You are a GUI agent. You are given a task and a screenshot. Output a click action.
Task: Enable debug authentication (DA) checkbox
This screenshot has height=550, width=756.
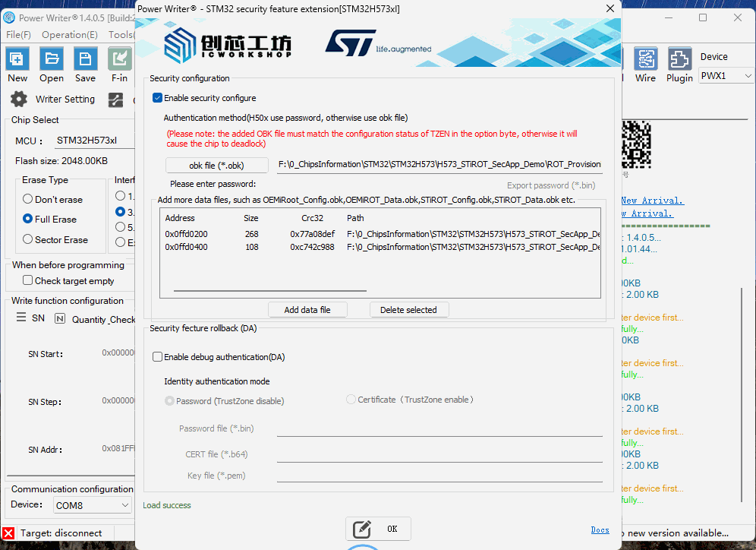(158, 357)
